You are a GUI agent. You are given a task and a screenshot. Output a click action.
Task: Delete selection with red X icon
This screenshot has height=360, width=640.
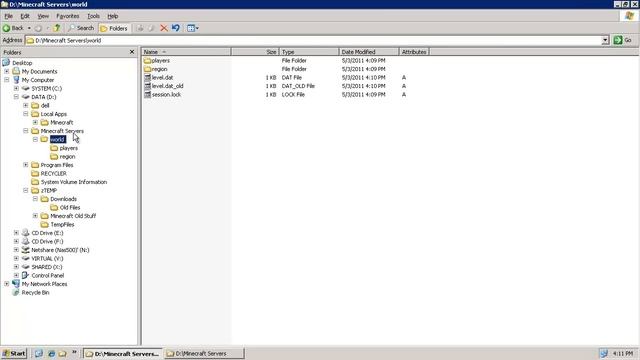click(x=164, y=28)
